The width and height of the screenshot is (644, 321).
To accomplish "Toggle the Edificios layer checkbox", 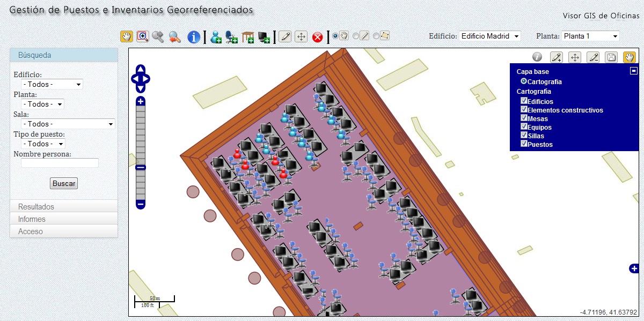I will (x=524, y=101).
